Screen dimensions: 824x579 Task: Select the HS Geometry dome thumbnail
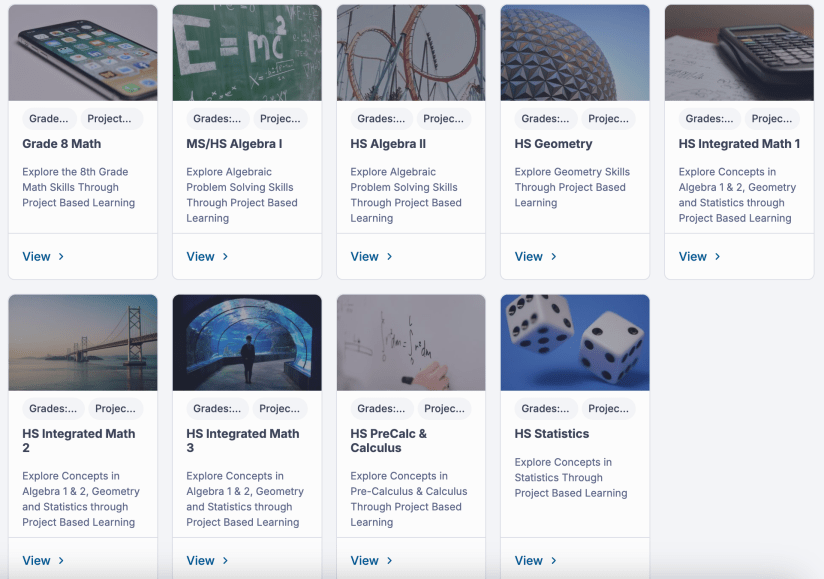[575, 53]
